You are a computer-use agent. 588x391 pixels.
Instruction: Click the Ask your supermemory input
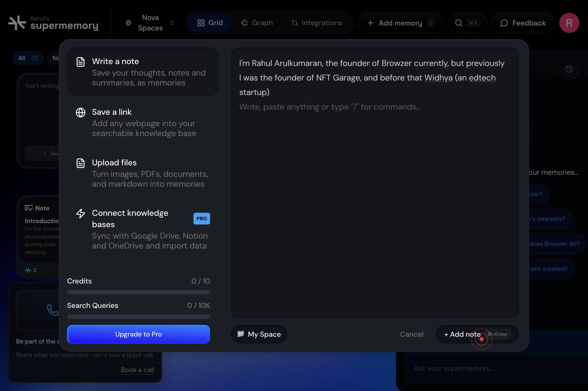click(x=496, y=368)
